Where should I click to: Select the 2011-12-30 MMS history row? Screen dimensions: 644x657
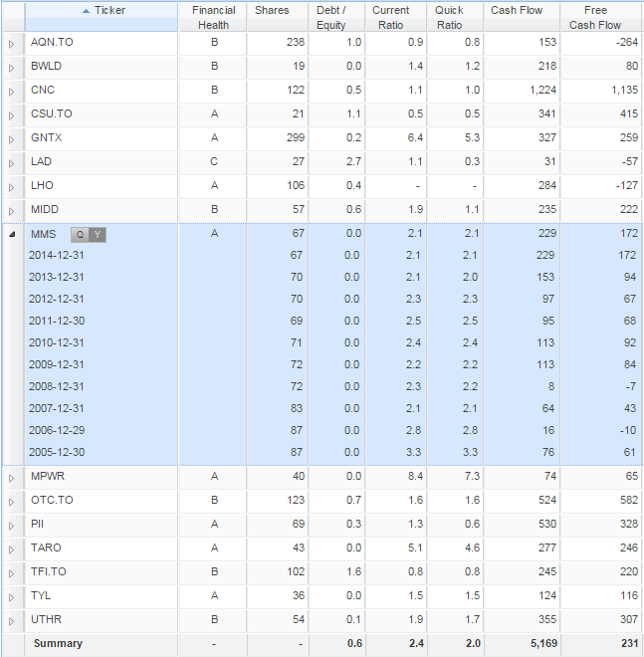(x=333, y=321)
